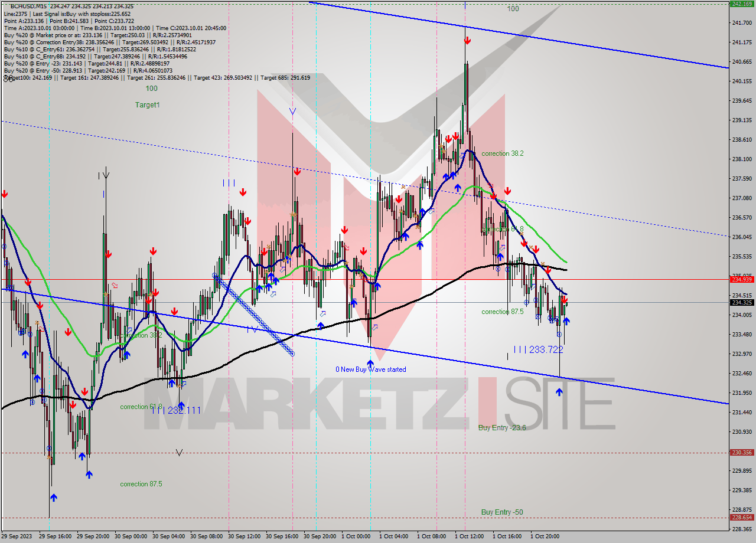Click 228.365 on the price axis

click(x=742, y=529)
